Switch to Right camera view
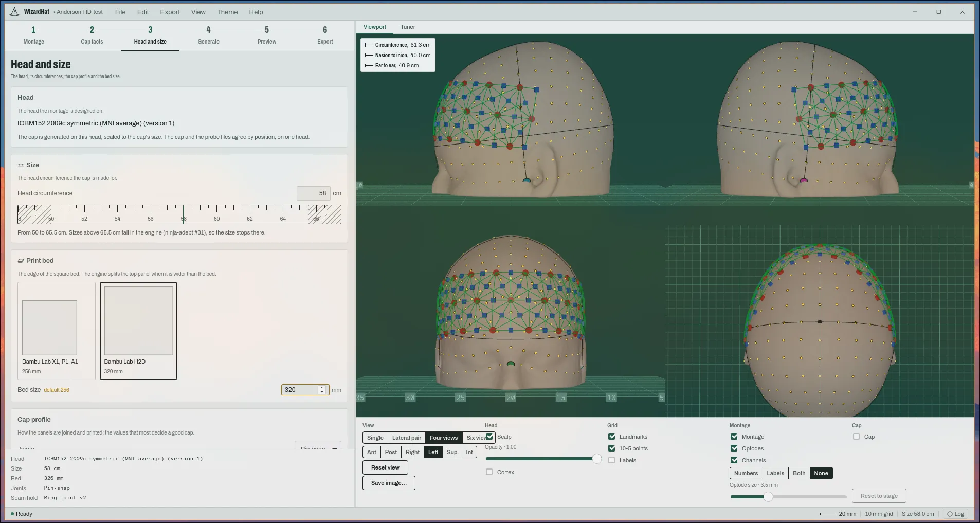Screen dimensions: 980x523 coord(413,452)
